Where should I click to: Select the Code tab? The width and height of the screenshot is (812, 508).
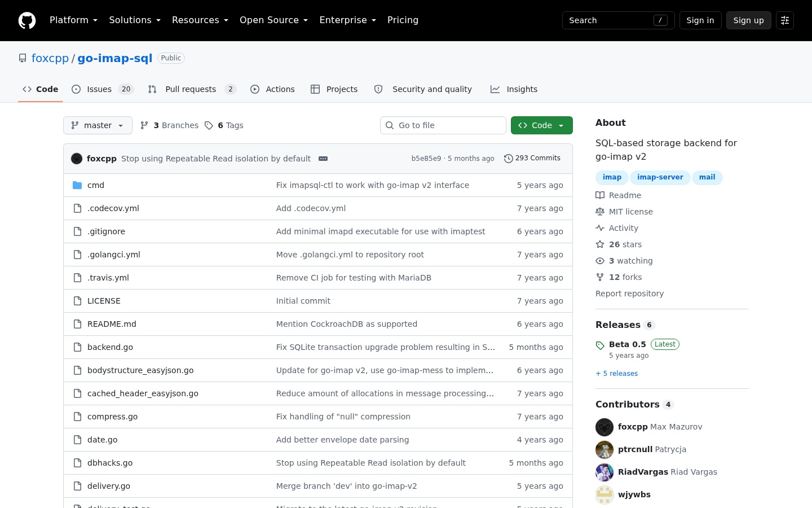[x=41, y=89]
